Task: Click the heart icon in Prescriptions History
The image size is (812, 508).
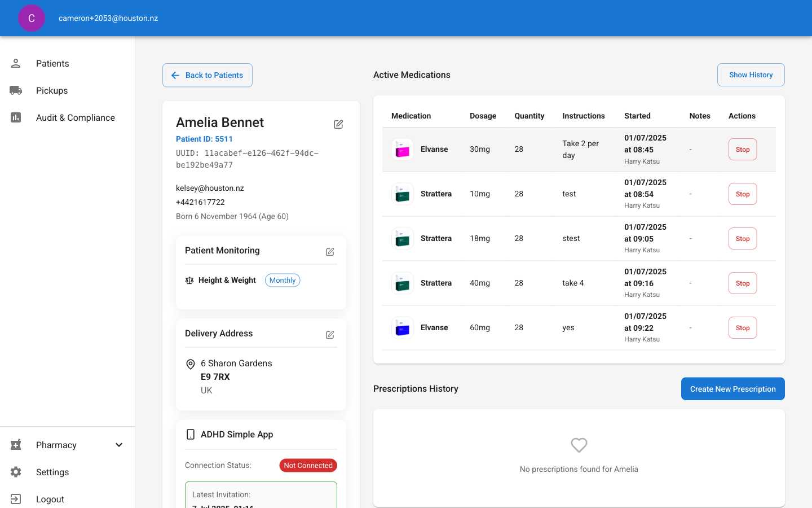Action: point(579,445)
